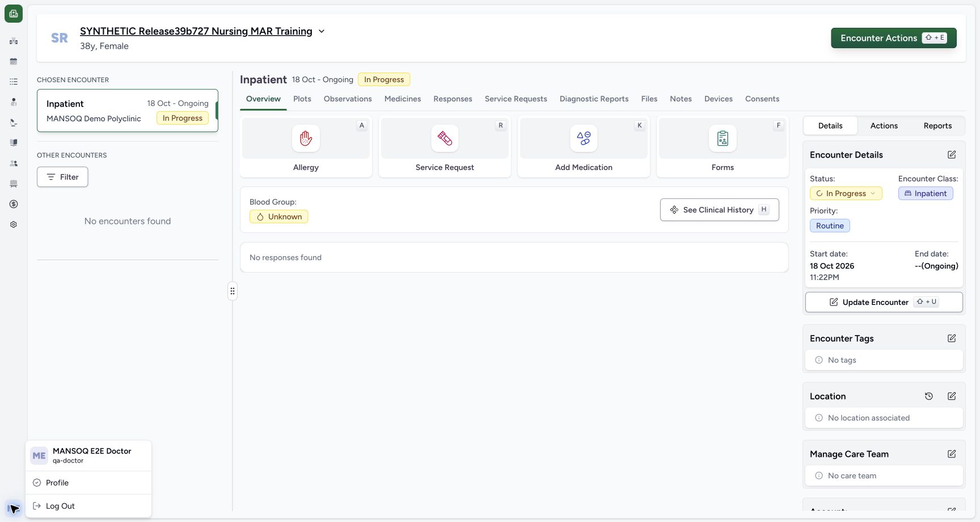Screen dimensions: 980x522
Task: Edit Encounter Tags with pencil icon
Action: pos(952,338)
